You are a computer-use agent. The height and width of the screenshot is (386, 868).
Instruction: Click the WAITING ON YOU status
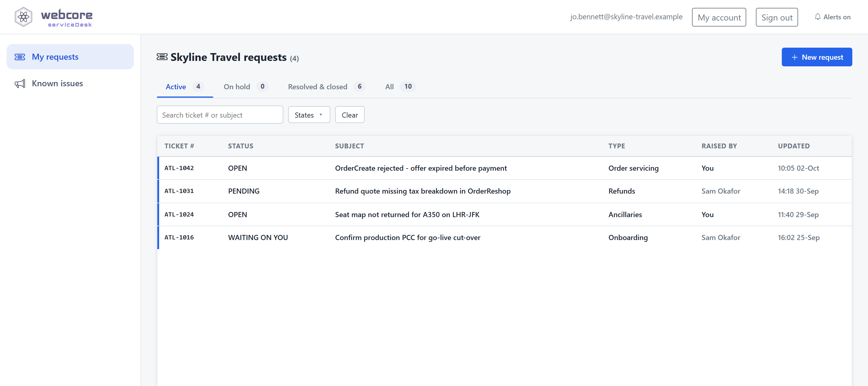(258, 238)
